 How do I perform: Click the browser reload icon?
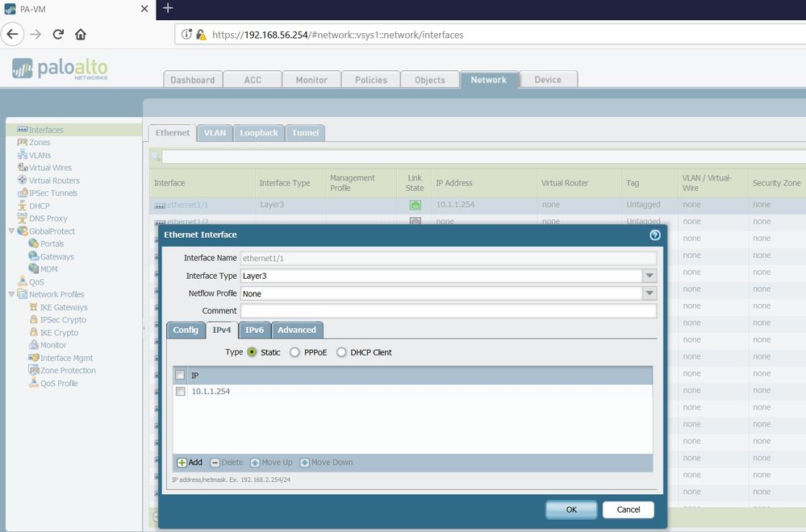tap(58, 35)
